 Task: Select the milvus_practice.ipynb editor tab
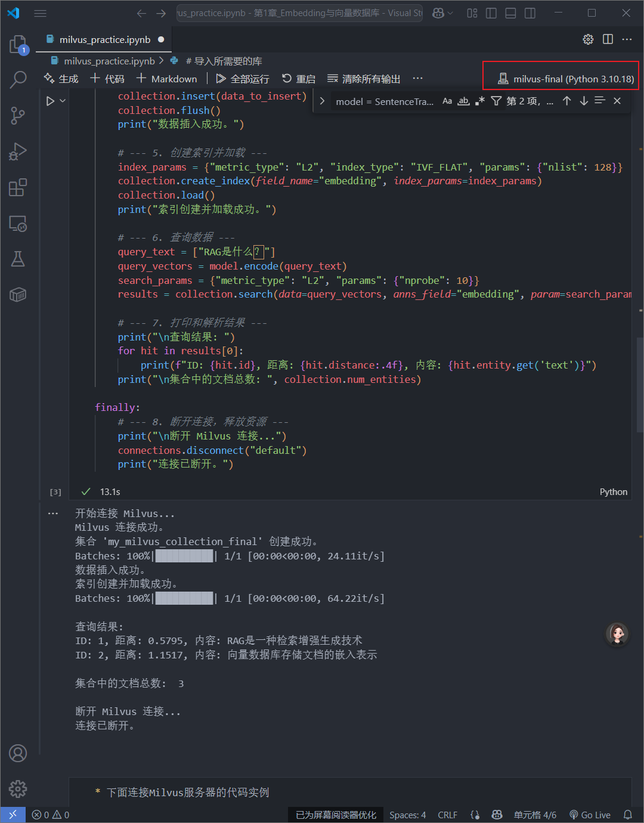tap(104, 39)
